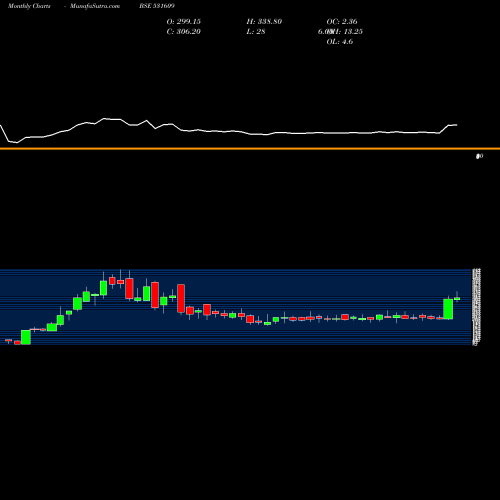Click the high value 'H: 338.80'
Image resolution: width=500 pixels, height=500 pixels.
(x=264, y=22)
